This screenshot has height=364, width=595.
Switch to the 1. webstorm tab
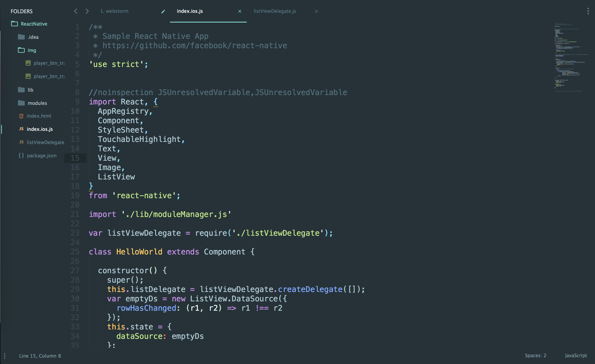pyautogui.click(x=114, y=11)
